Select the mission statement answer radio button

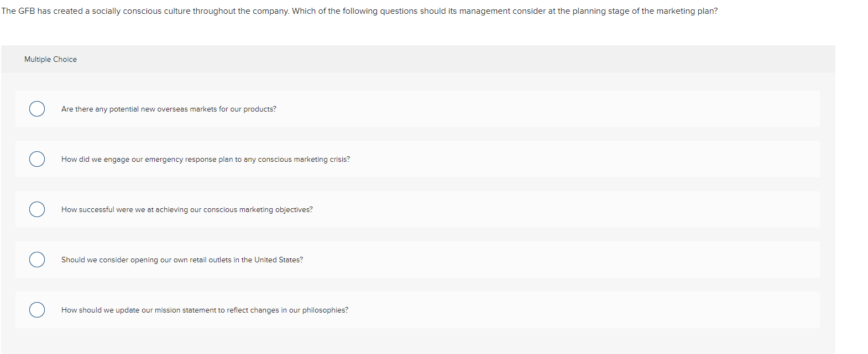coord(37,310)
